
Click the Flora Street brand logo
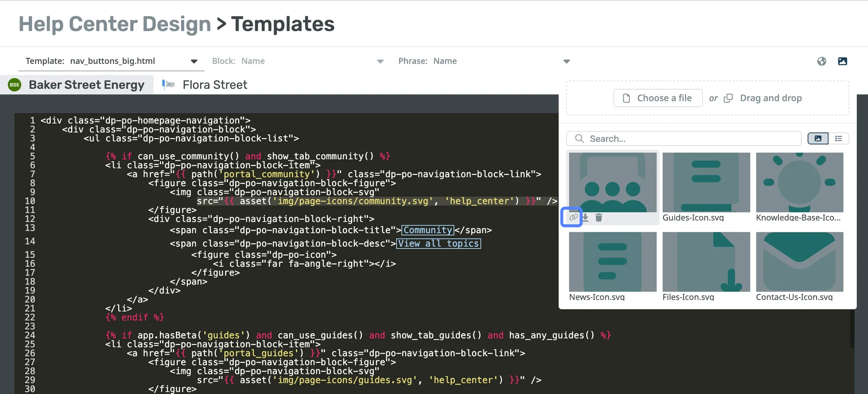tap(168, 84)
